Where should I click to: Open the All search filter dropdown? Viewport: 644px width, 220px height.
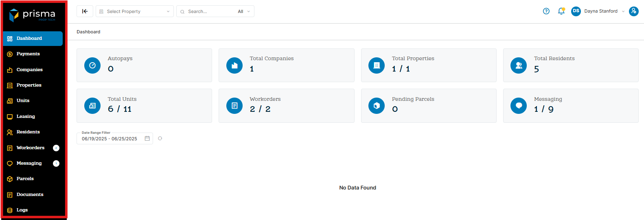tap(244, 11)
